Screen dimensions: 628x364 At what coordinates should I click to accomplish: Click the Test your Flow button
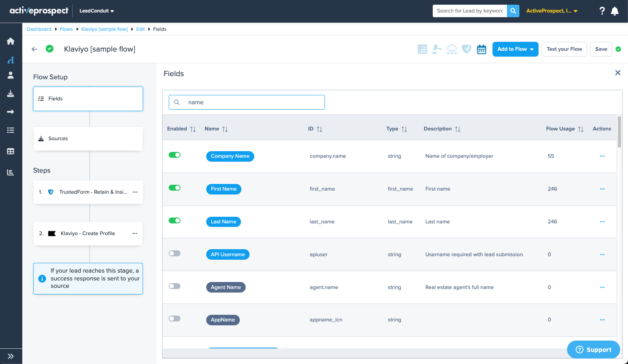(564, 49)
